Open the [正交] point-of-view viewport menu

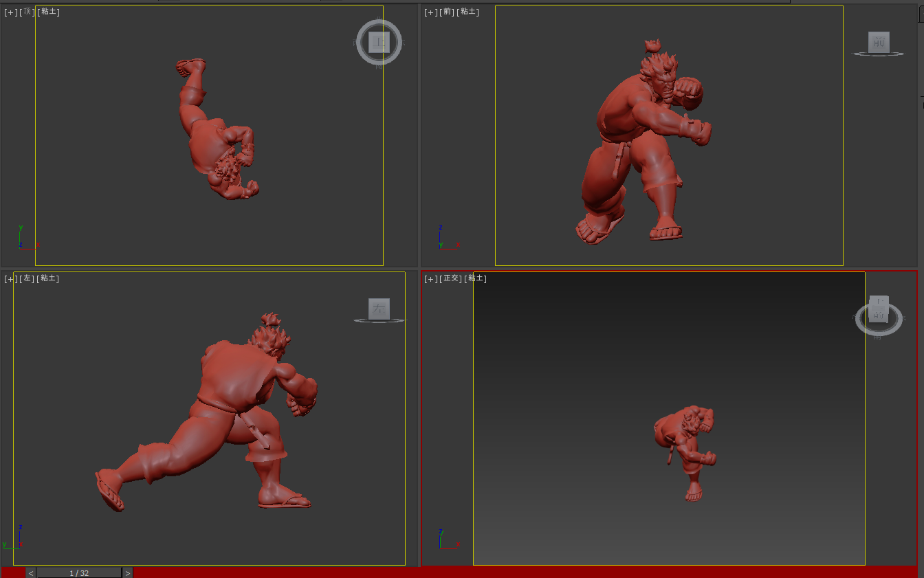click(x=452, y=278)
